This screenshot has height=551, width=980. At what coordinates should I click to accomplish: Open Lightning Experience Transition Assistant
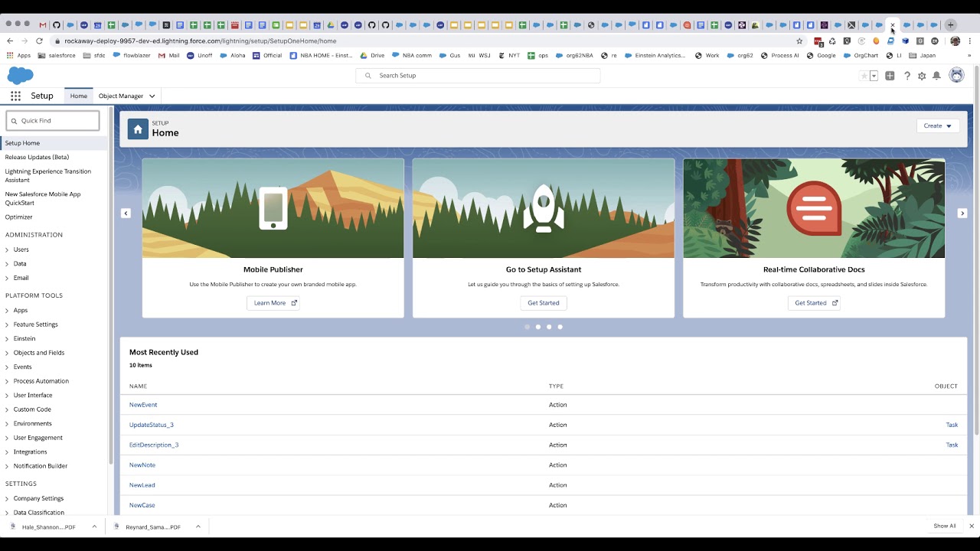click(47, 175)
